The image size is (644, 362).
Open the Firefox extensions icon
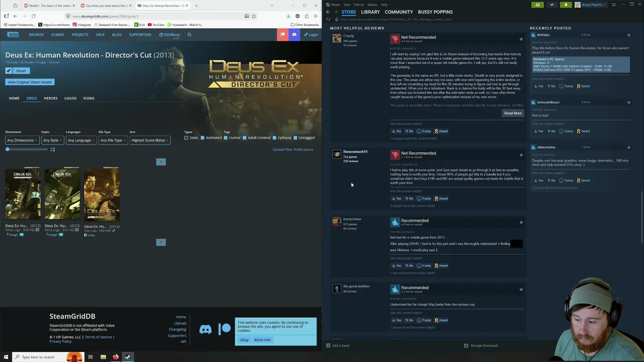tap(306, 16)
